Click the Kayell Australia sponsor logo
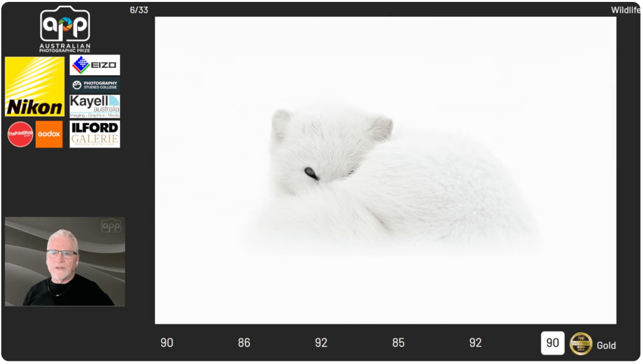Image resolution: width=643 pixels, height=364 pixels. click(95, 106)
